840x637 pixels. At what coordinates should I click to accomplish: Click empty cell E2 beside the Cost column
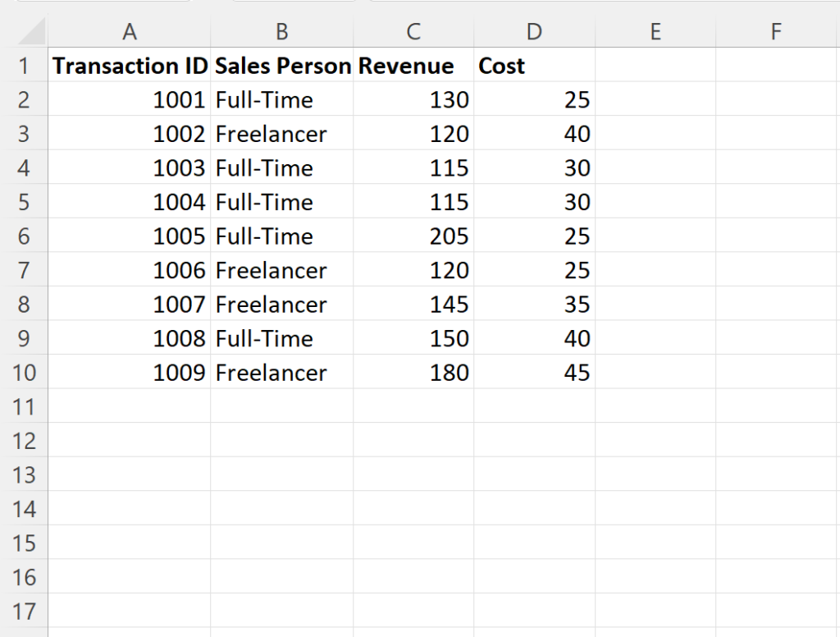click(x=655, y=99)
